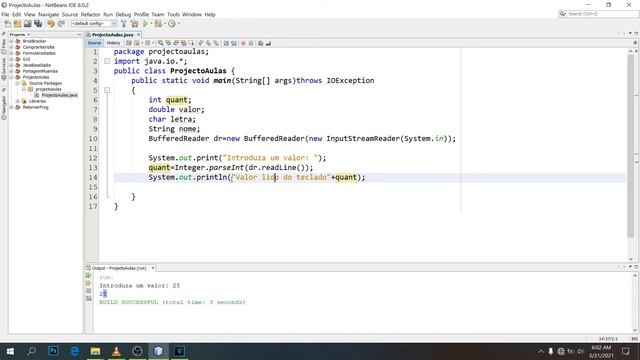Click the Debug Project toolbar icon
This screenshot has height=360, width=640.
[x=158, y=24]
